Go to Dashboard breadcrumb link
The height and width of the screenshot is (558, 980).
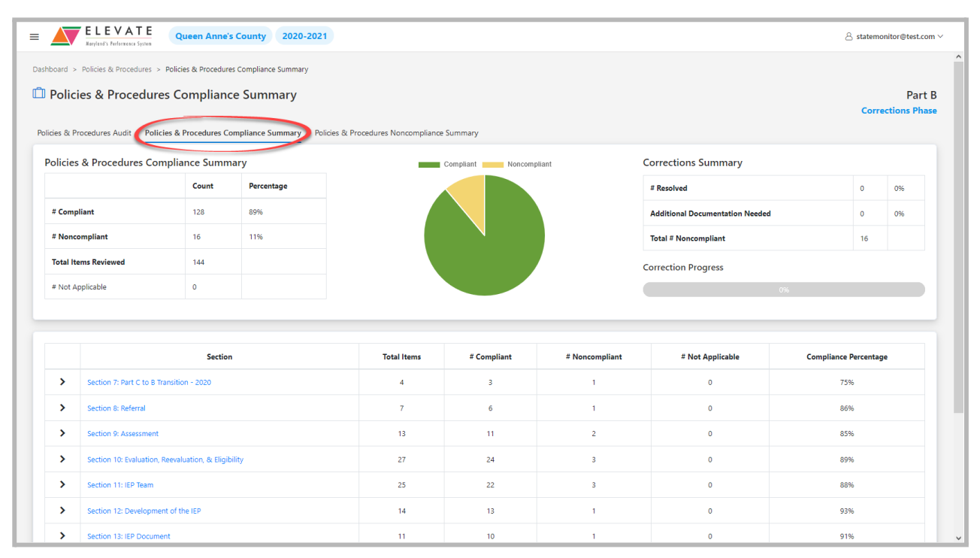point(50,69)
